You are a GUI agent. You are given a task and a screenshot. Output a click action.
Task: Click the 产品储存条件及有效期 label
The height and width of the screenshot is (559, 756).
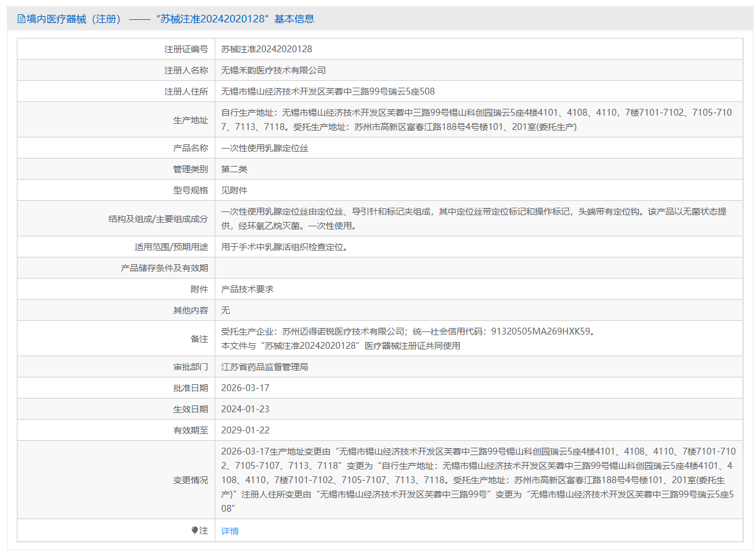[164, 268]
